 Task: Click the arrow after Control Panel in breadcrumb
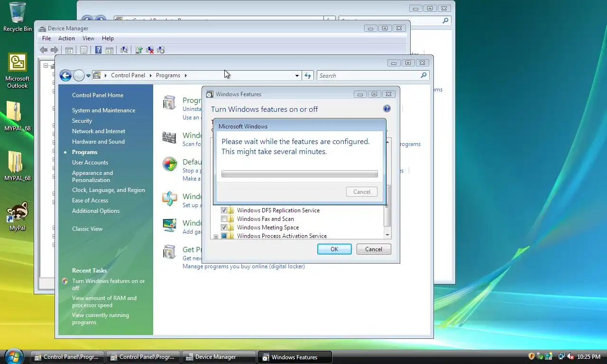pyautogui.click(x=151, y=75)
